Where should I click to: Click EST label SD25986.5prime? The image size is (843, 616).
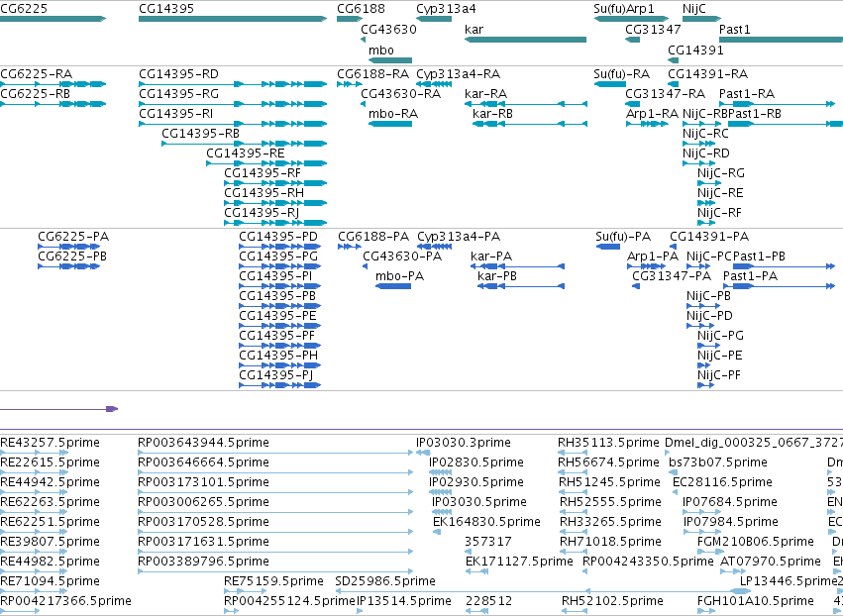tap(385, 581)
